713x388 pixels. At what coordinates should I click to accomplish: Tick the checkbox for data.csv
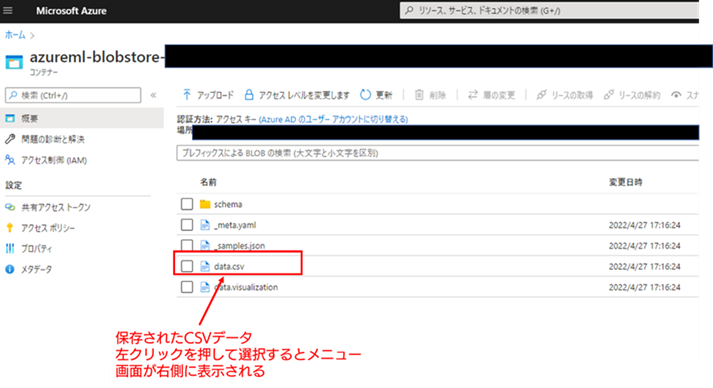click(187, 266)
